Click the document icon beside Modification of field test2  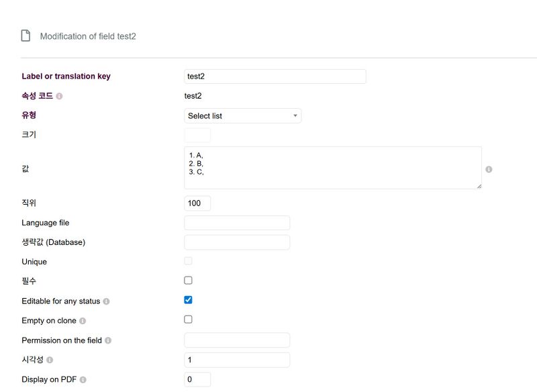(x=26, y=36)
